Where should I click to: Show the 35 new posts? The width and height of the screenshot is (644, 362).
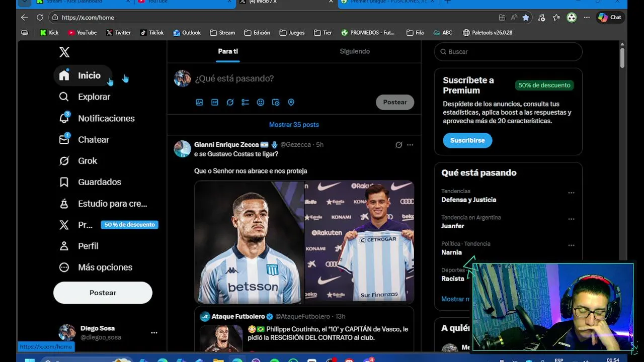pyautogui.click(x=294, y=125)
